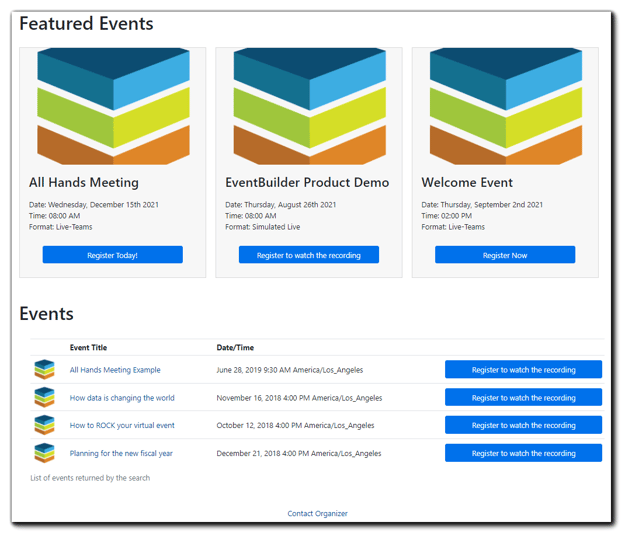
Task: Click the All Hands Meeting card title
Action: click(x=84, y=183)
